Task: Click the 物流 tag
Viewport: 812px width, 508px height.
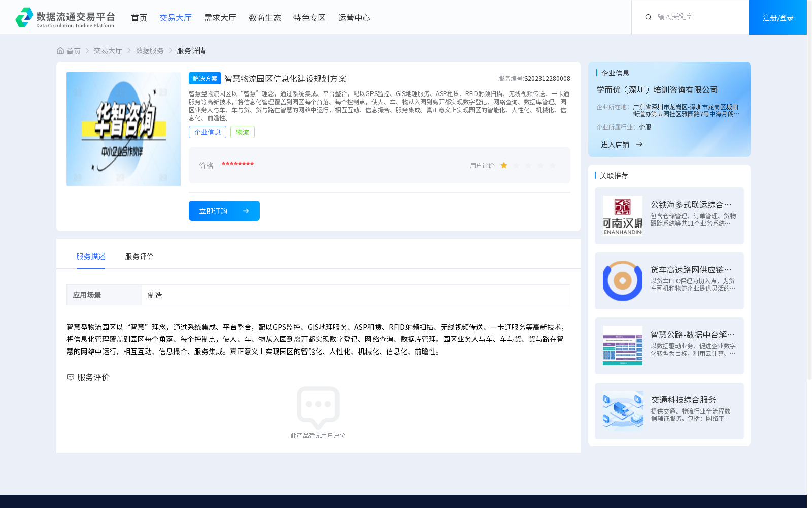Action: [x=243, y=132]
